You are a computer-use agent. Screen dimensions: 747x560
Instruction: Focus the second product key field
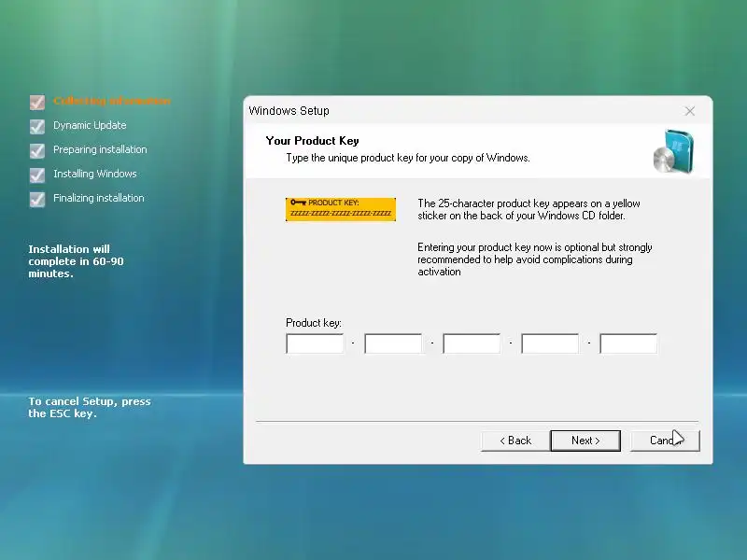(x=393, y=343)
